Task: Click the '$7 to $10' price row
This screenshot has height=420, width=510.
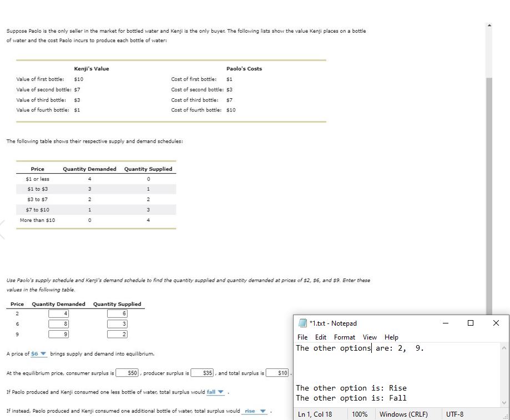Action: point(96,210)
